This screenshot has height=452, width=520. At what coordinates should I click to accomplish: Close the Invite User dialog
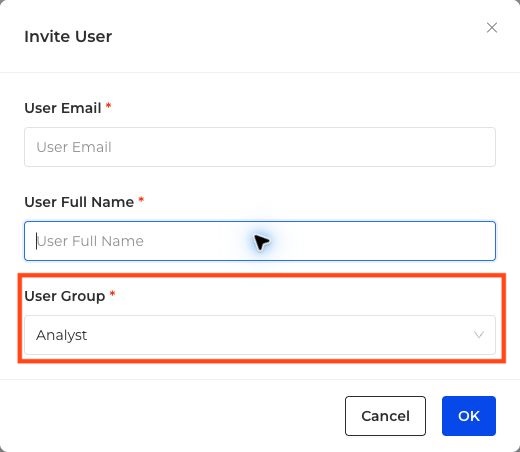coord(492,28)
